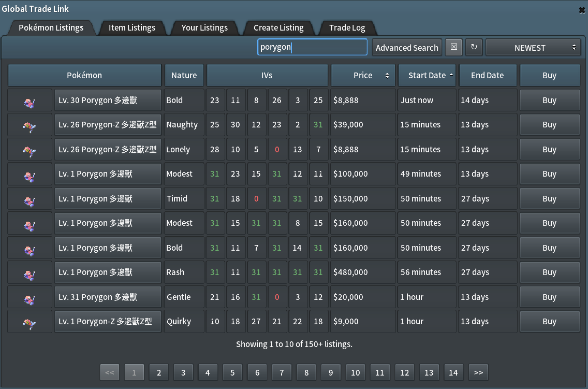Buy the Lonely Porygon-Z listing

pos(549,149)
